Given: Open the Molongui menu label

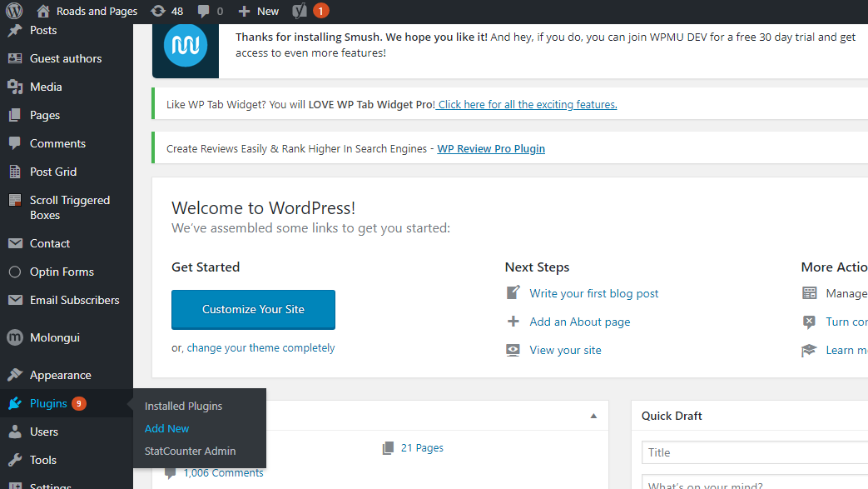Looking at the screenshot, I should pyautogui.click(x=55, y=337).
